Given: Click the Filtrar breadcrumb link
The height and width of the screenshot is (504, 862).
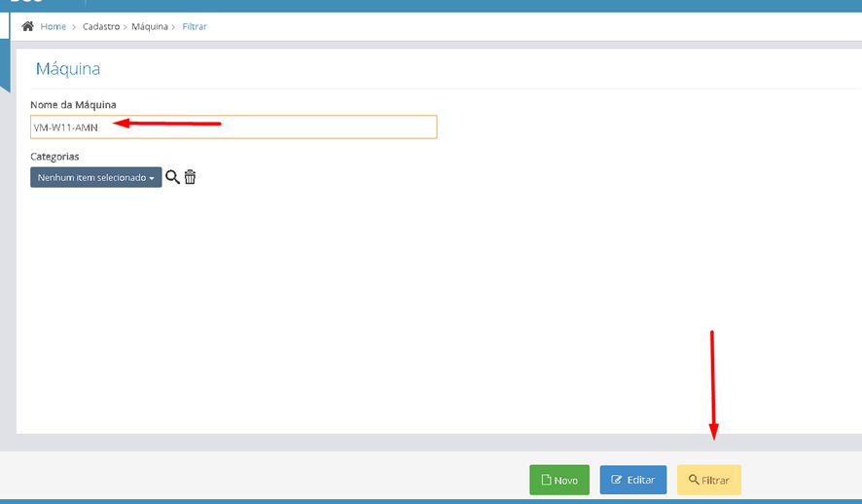Looking at the screenshot, I should [195, 26].
